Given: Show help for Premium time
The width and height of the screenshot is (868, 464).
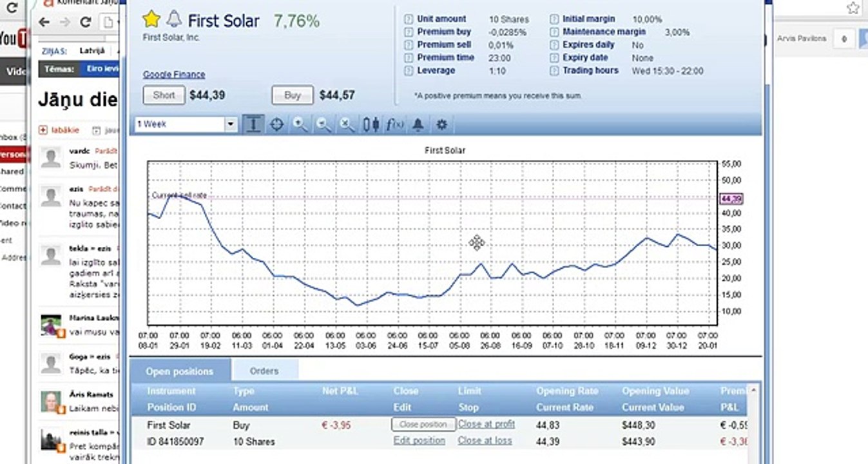Looking at the screenshot, I should pyautogui.click(x=409, y=58).
